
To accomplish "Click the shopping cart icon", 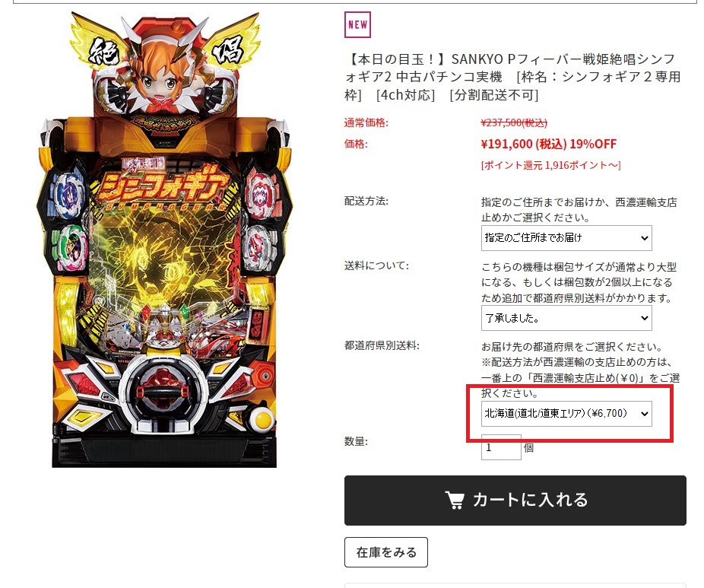I will point(455,500).
